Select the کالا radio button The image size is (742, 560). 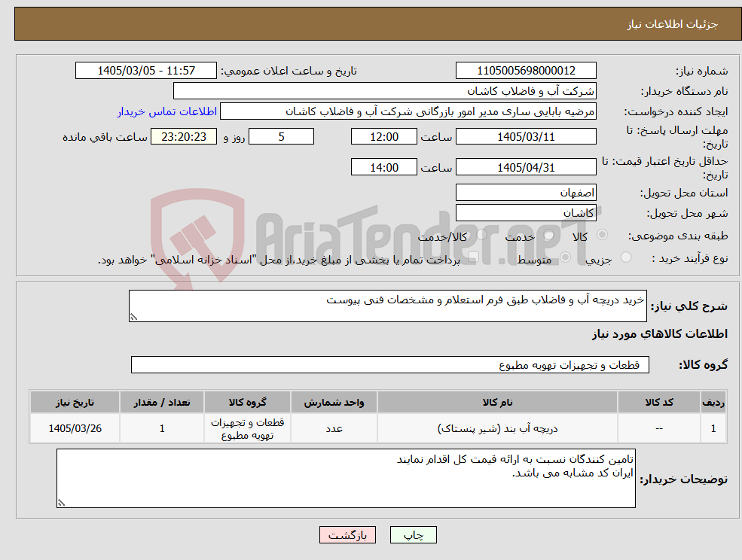pos(603,235)
